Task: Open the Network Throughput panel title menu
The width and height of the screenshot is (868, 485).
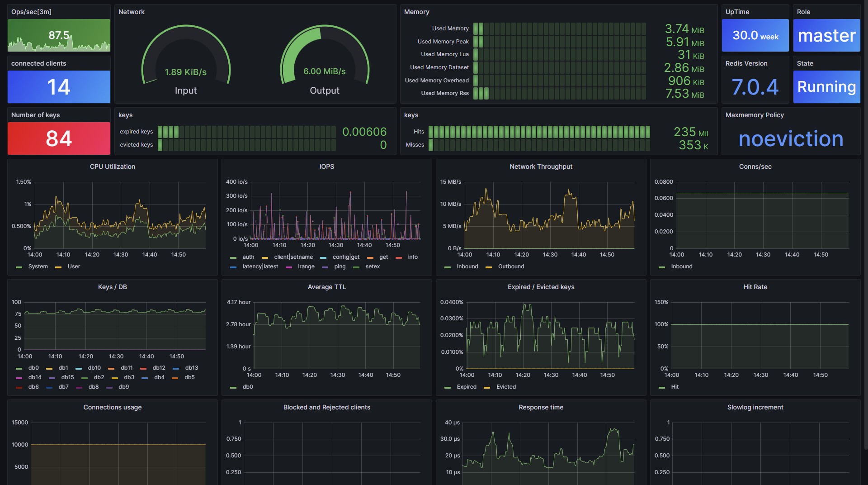Action: (541, 166)
